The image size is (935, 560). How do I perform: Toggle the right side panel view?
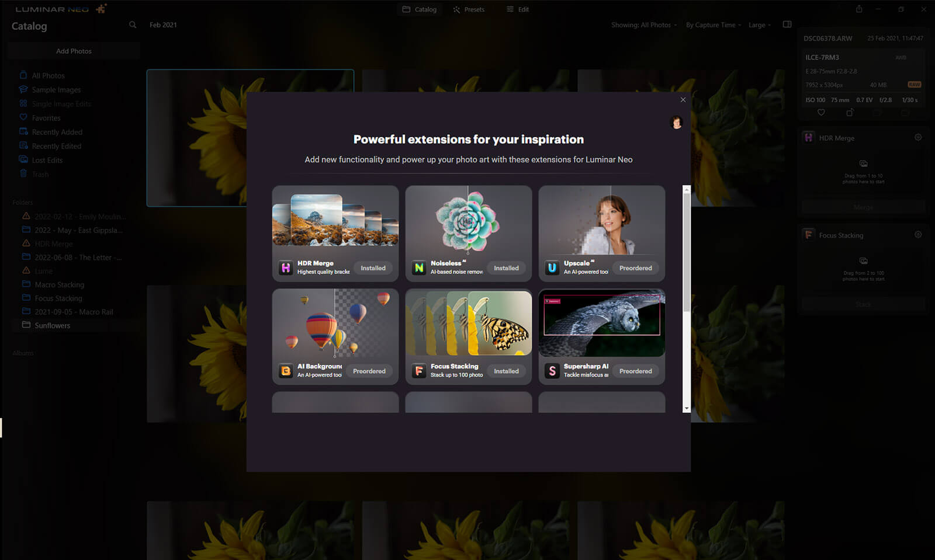pyautogui.click(x=787, y=25)
